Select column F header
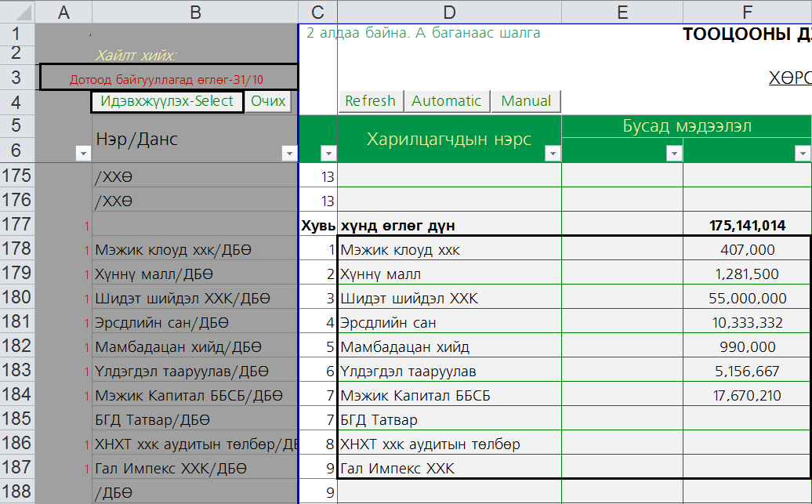The image size is (812, 504). tap(747, 12)
